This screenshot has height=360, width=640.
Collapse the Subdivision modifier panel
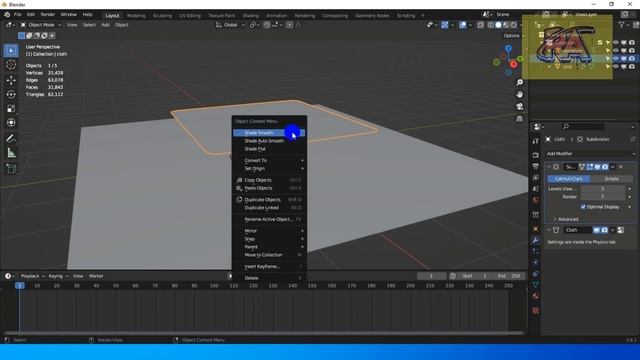point(549,167)
